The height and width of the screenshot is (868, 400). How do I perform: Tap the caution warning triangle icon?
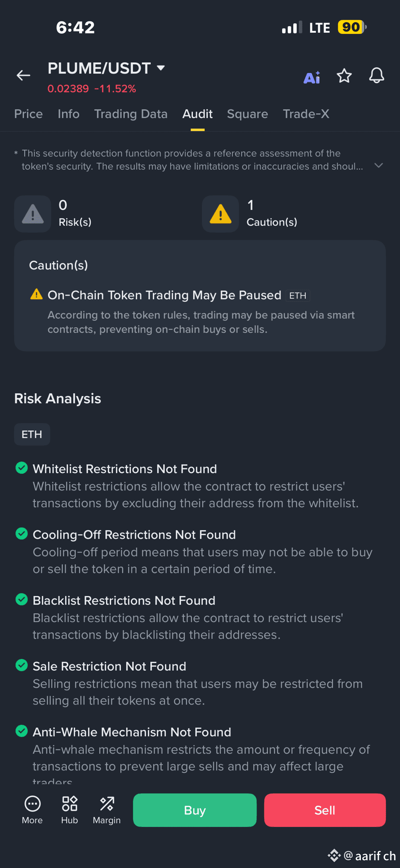pos(220,213)
